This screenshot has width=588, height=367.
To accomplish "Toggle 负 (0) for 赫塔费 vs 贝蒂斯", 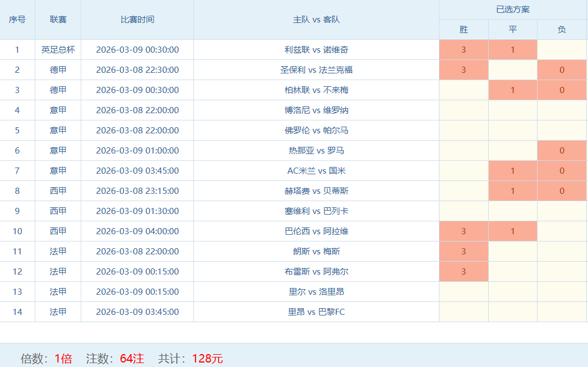I will pos(562,191).
